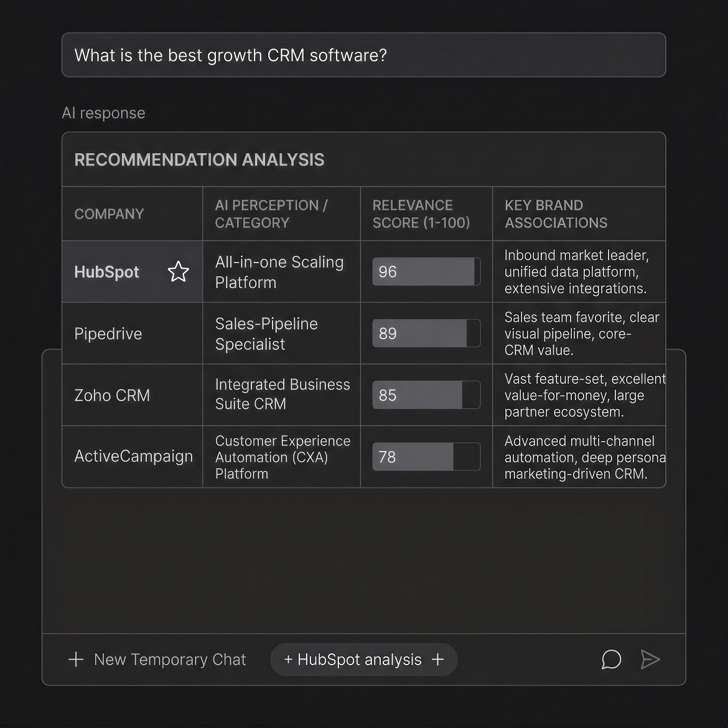Click the Vast feature-set associations text
Viewport: 728px width, 728px height.
click(x=585, y=395)
